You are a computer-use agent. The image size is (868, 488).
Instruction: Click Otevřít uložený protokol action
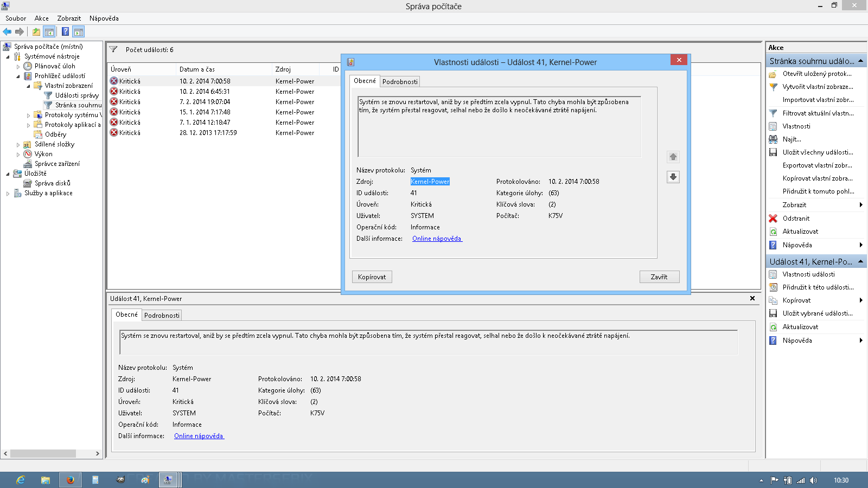[x=816, y=74]
